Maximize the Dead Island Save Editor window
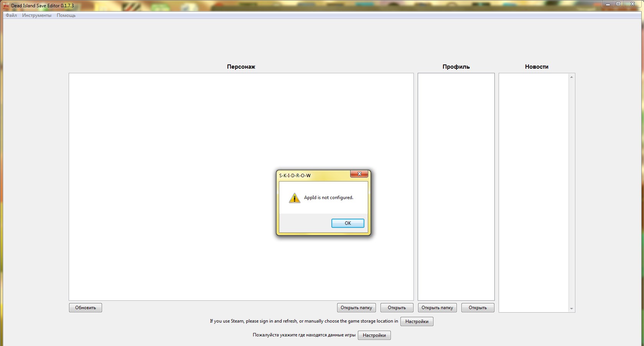Viewport: 644px width, 346px height. pyautogui.click(x=618, y=4)
